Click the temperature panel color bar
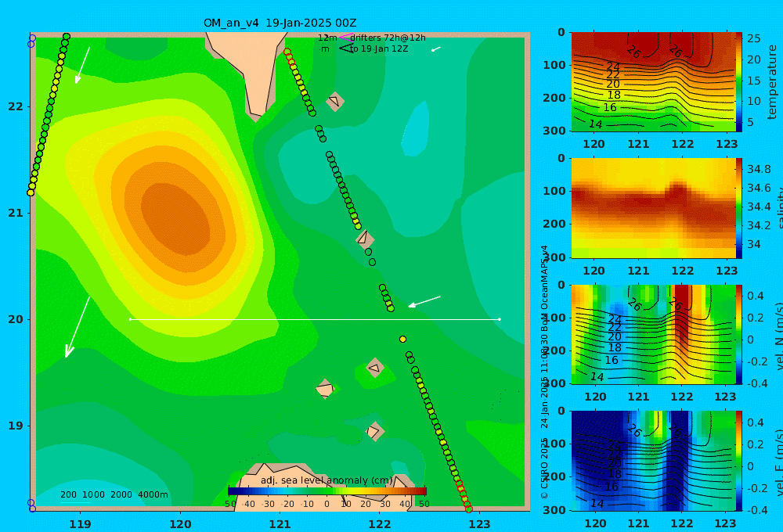783x532 pixels. tap(738, 82)
